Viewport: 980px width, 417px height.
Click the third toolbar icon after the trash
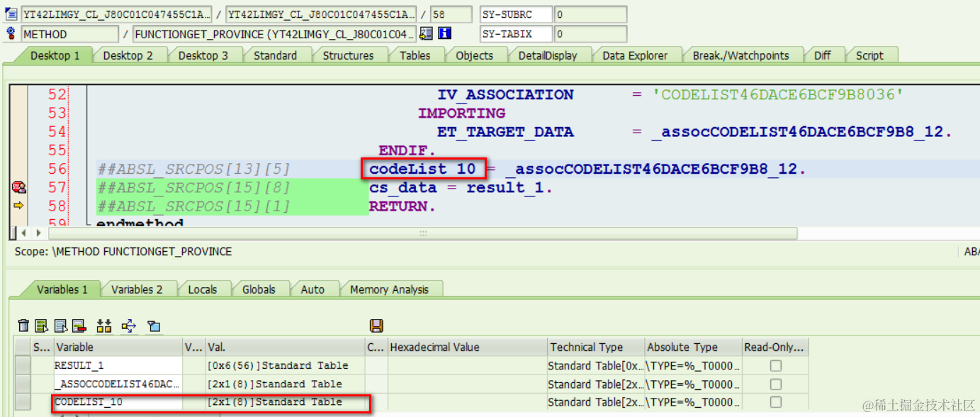click(x=61, y=326)
